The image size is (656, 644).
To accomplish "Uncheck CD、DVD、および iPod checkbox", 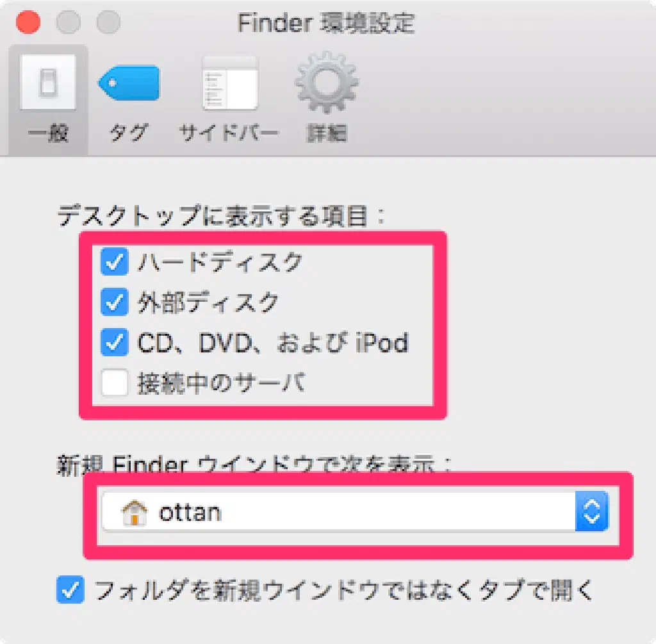I will click(x=114, y=342).
